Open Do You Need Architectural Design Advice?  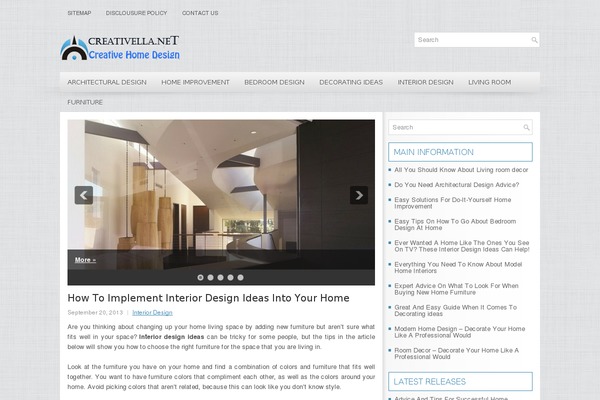click(457, 185)
